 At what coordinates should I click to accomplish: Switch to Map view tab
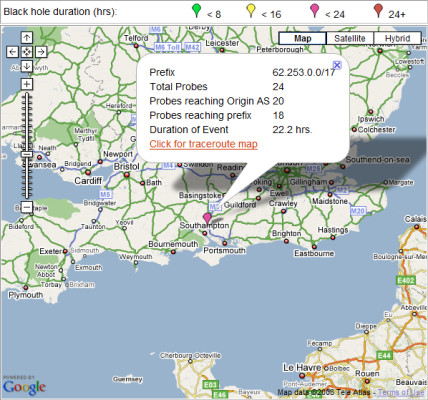click(302, 38)
